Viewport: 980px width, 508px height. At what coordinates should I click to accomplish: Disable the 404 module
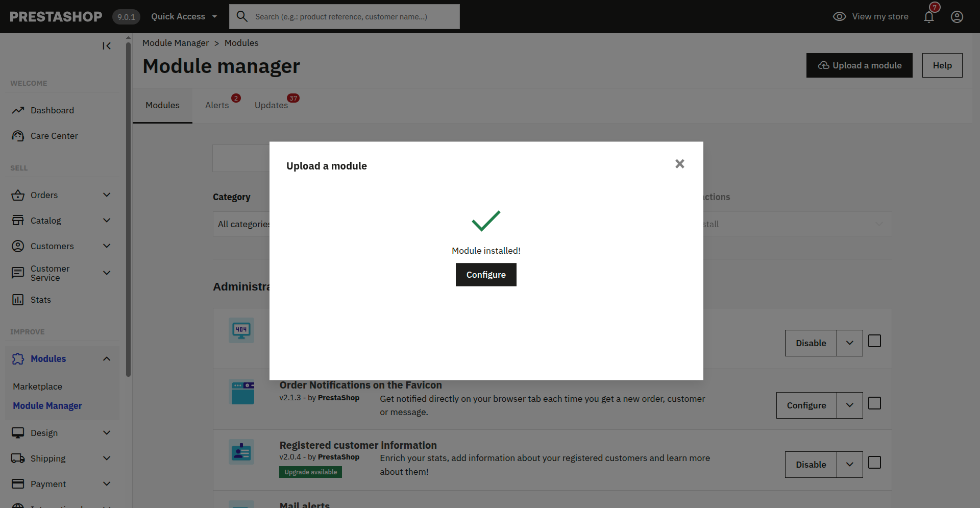coord(811,343)
